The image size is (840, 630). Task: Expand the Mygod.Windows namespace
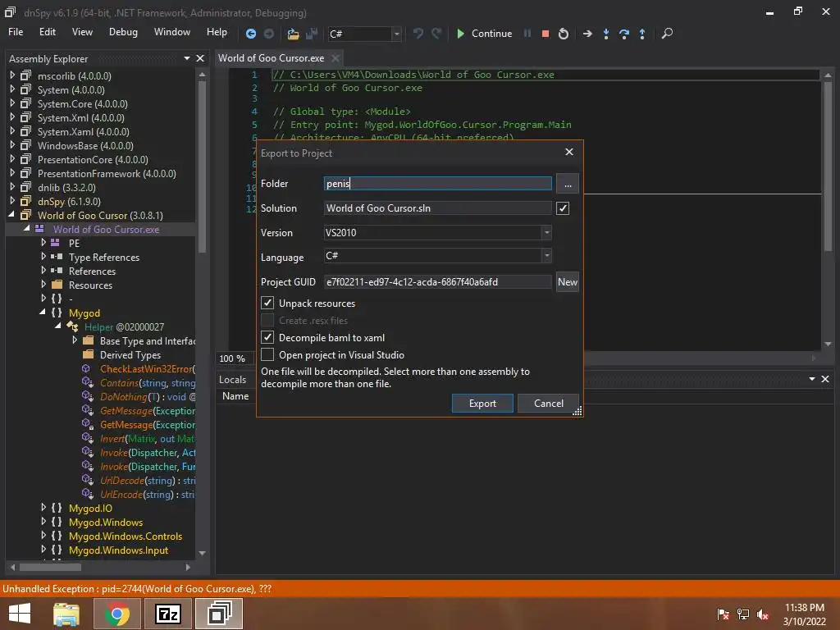(x=43, y=522)
